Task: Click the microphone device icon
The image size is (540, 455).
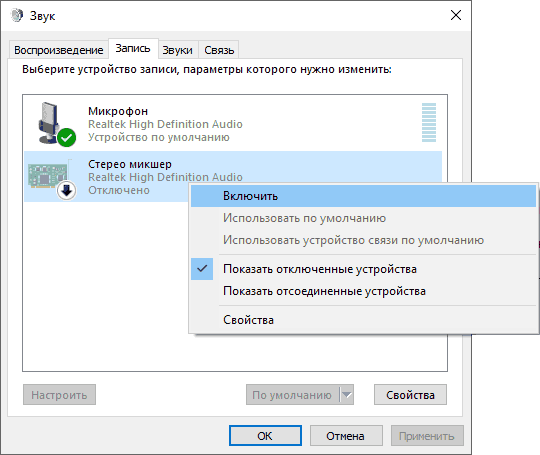Action: coord(50,123)
